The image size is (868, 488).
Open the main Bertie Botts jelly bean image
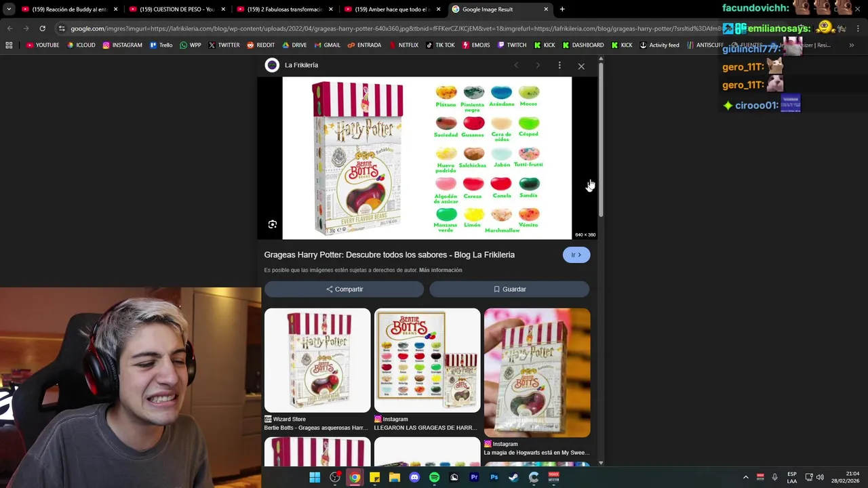click(x=427, y=158)
